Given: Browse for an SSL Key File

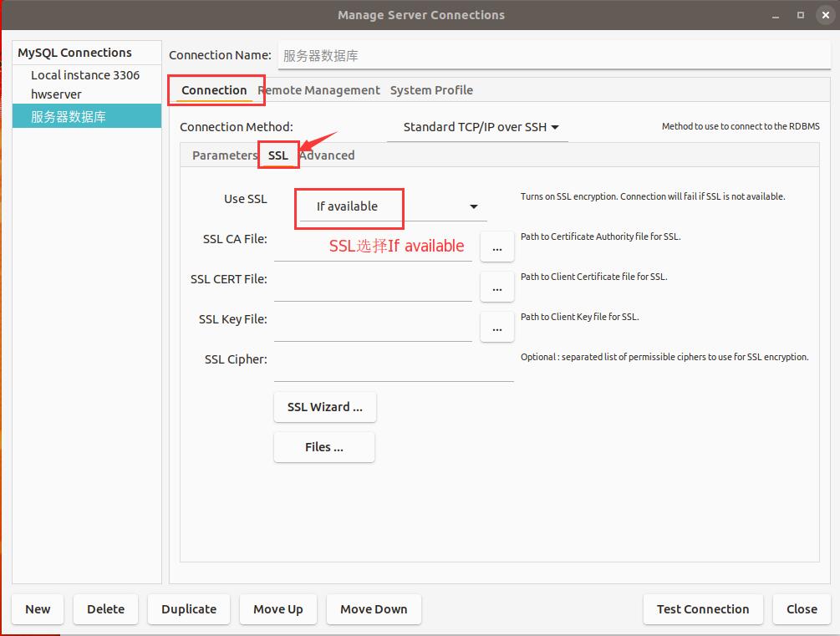Looking at the screenshot, I should click(496, 327).
